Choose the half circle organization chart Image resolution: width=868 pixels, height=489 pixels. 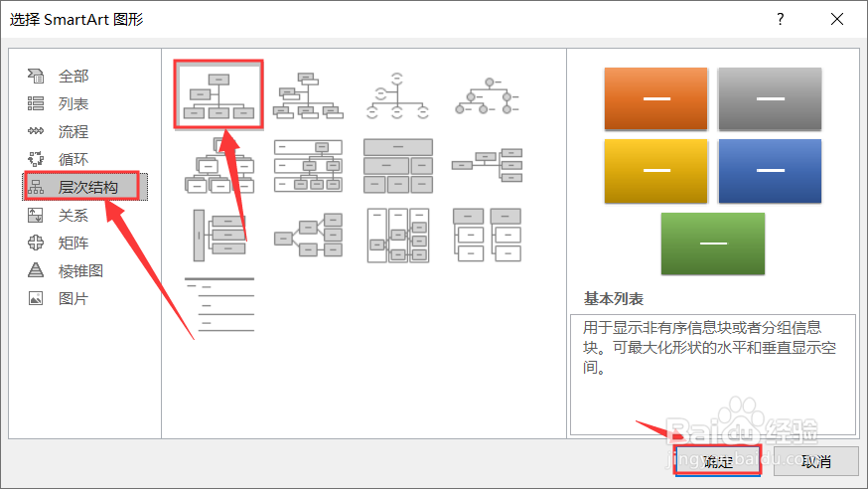[x=397, y=95]
